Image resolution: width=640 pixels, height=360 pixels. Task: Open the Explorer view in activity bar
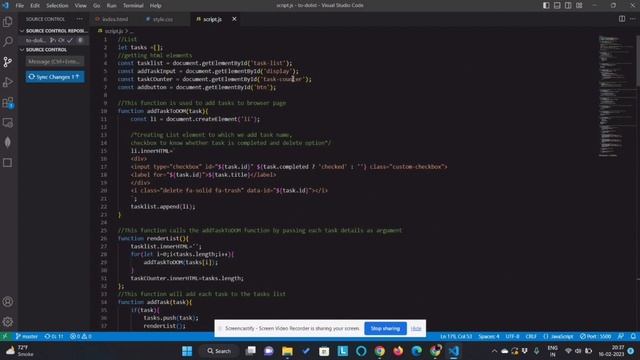pyautogui.click(x=8, y=22)
